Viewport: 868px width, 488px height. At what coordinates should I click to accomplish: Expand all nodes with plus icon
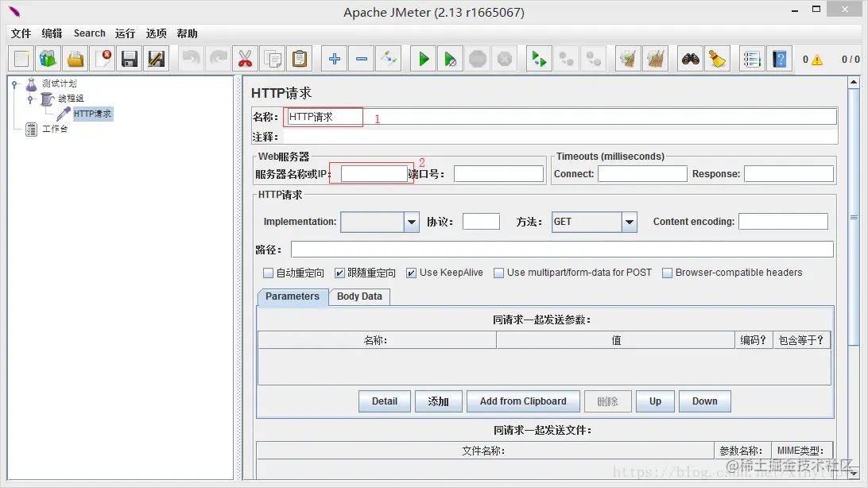point(335,59)
